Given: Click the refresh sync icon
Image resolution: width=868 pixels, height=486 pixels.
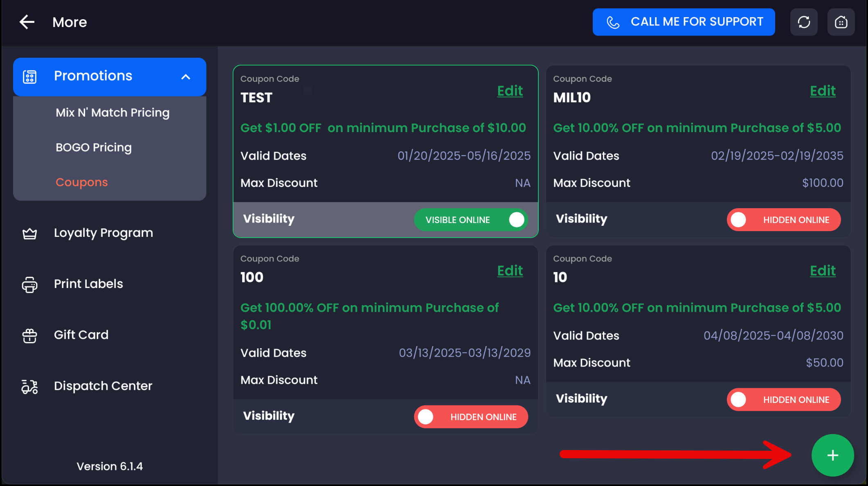Looking at the screenshot, I should tap(804, 22).
